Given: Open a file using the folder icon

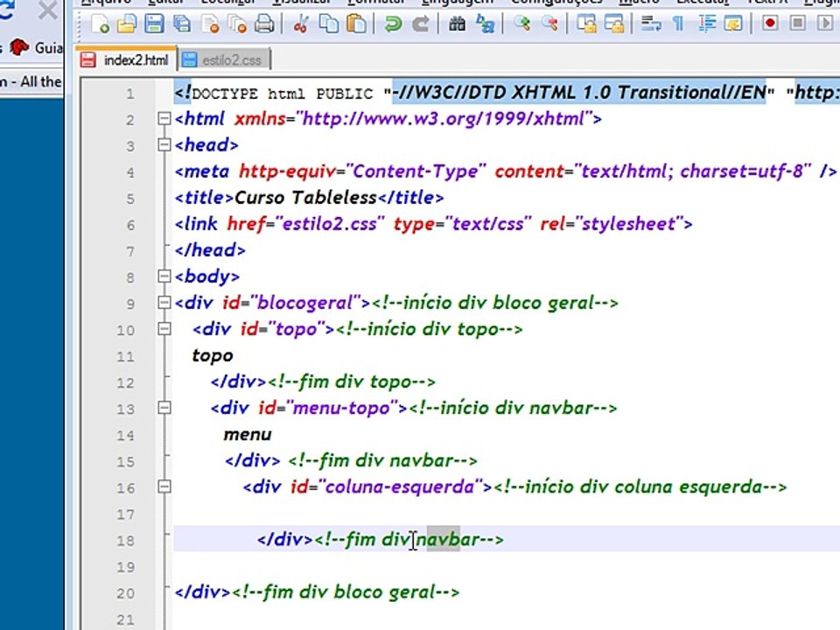Looking at the screenshot, I should [x=127, y=24].
